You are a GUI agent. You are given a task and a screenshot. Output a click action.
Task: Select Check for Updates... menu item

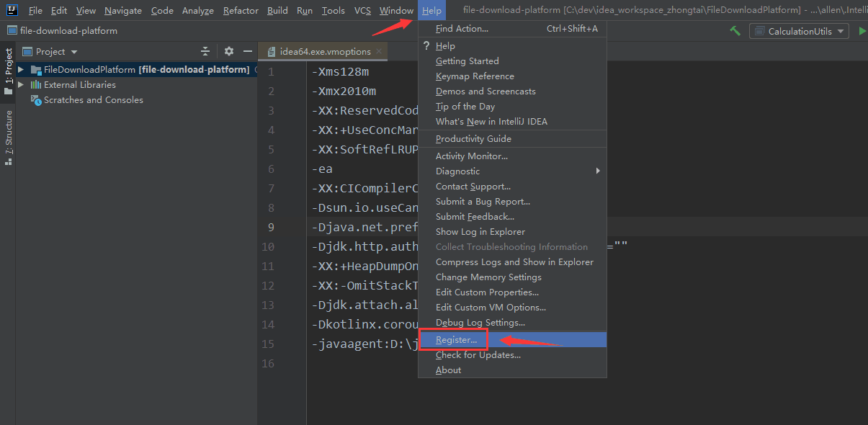pos(512,355)
